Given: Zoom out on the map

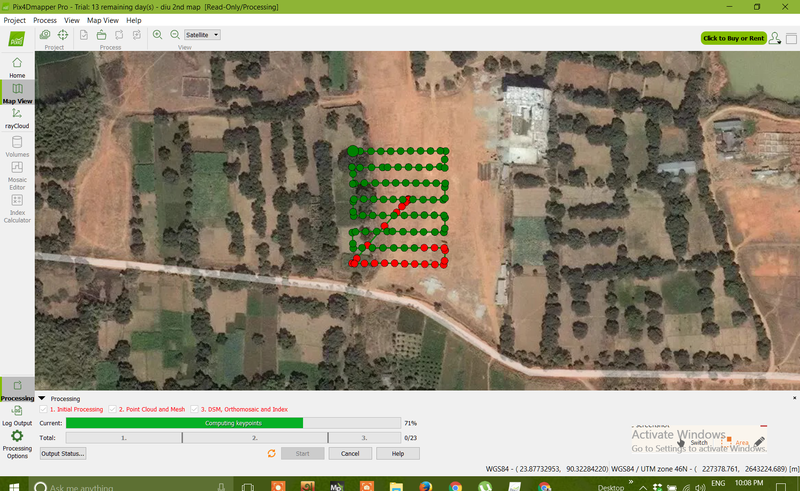Looking at the screenshot, I should point(175,35).
